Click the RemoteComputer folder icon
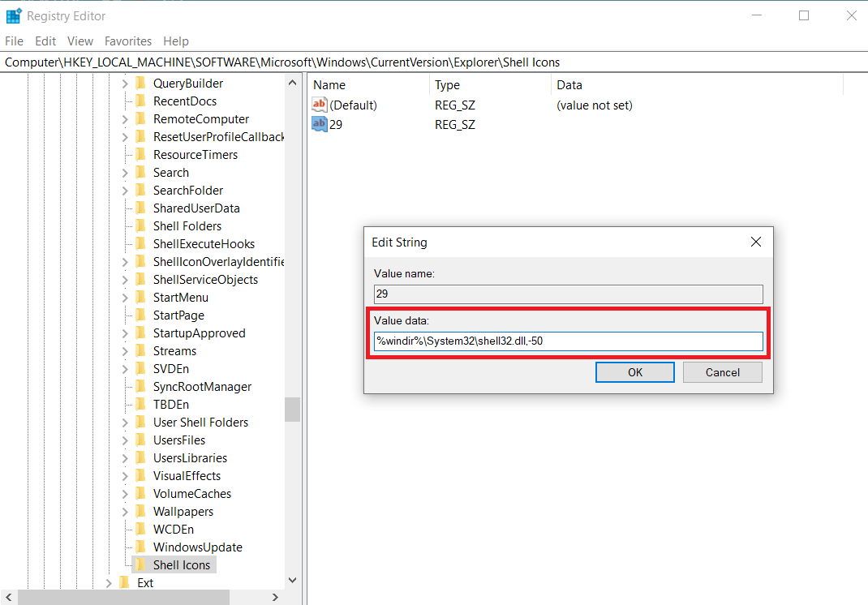868x605 pixels. coord(140,119)
